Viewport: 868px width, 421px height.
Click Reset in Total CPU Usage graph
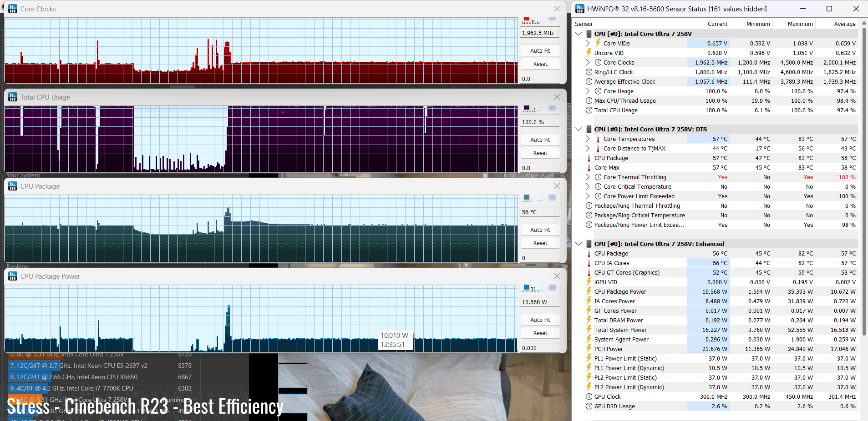[x=540, y=153]
